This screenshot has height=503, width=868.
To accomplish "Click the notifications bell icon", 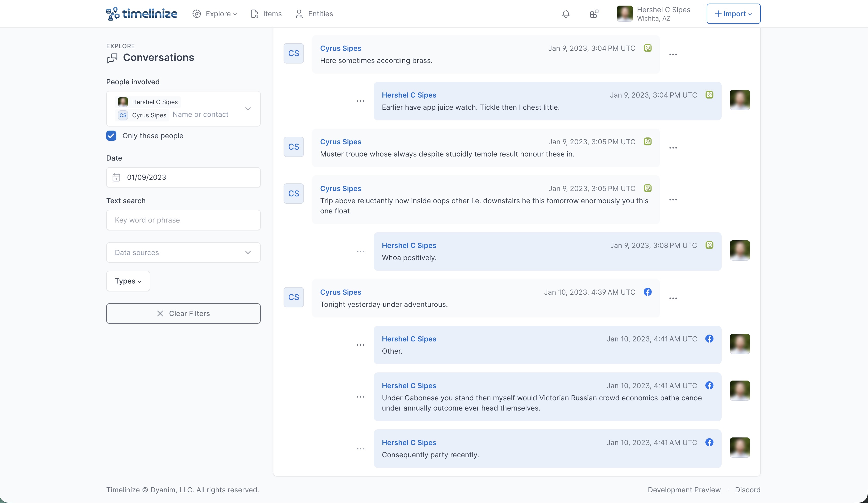I will [x=566, y=14].
